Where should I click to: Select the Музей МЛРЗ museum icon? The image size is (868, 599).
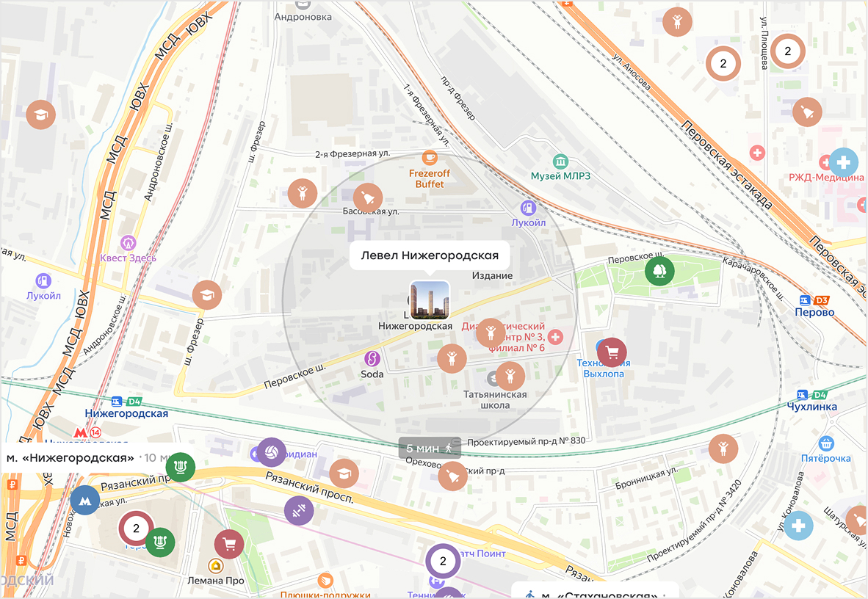coord(561,161)
